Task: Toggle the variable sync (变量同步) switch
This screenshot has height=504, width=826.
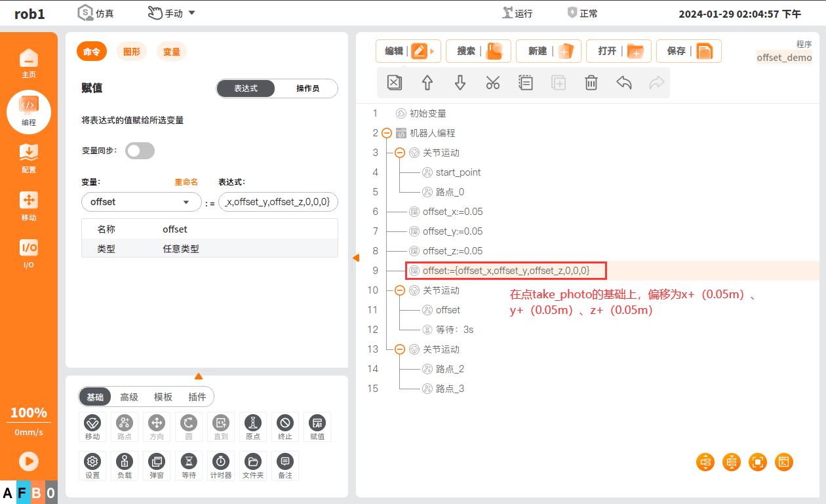Action: 140,151
